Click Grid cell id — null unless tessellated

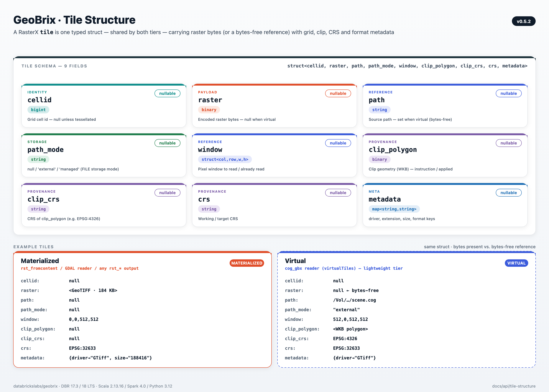[x=62, y=119]
